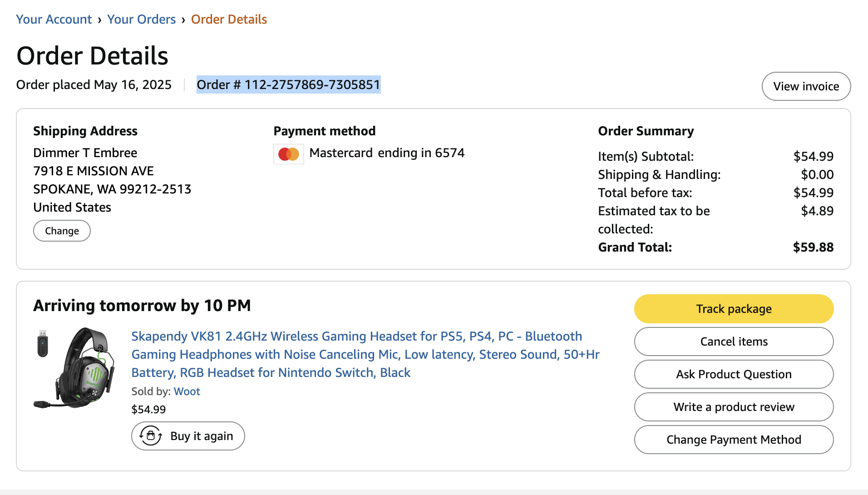This screenshot has height=495, width=868.
Task: Click the Mastercard ending in 6574 text
Action: click(387, 153)
